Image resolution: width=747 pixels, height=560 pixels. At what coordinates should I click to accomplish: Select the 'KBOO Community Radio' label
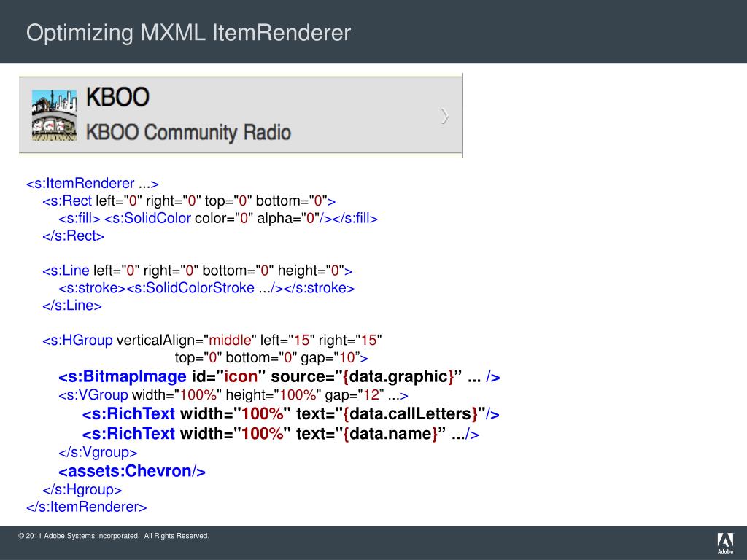188,133
